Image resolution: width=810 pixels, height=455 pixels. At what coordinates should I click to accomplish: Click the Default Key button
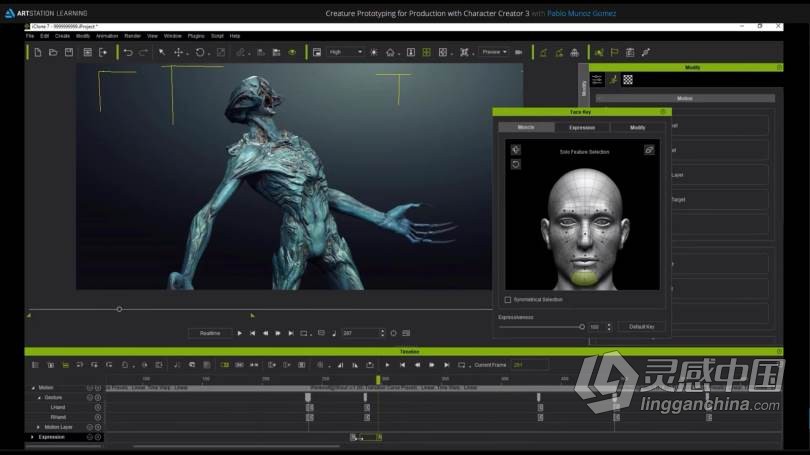tap(642, 327)
